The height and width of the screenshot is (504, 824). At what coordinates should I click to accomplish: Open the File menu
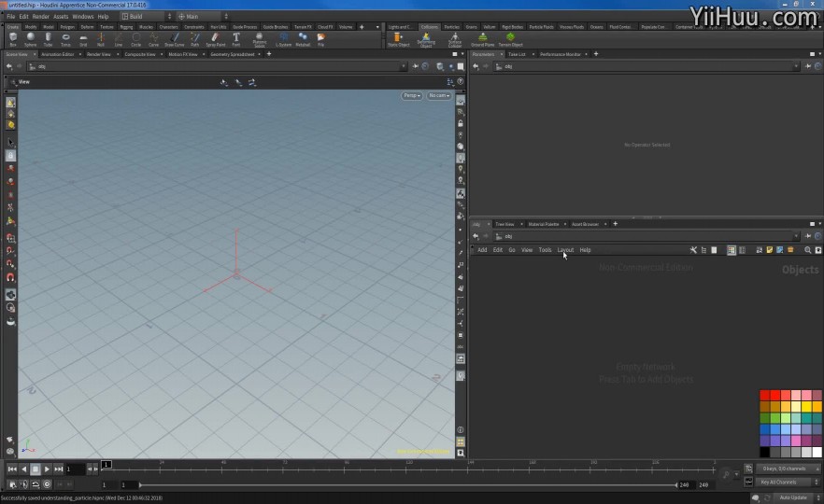10,16
